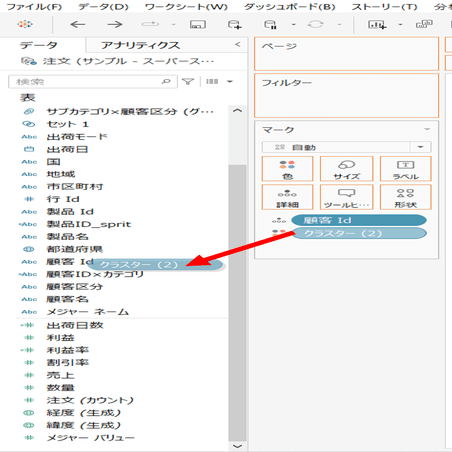Screen dimensions: 452x452
Task: Click the save icon in toolbar
Action: [x=198, y=24]
